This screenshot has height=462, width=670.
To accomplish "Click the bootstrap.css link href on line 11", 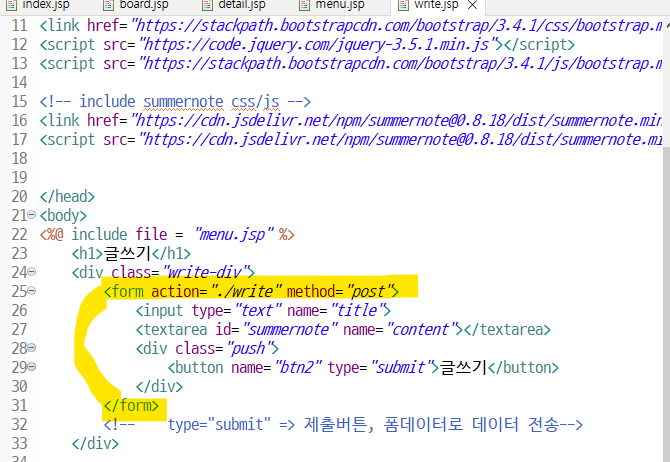I will tap(397, 26).
